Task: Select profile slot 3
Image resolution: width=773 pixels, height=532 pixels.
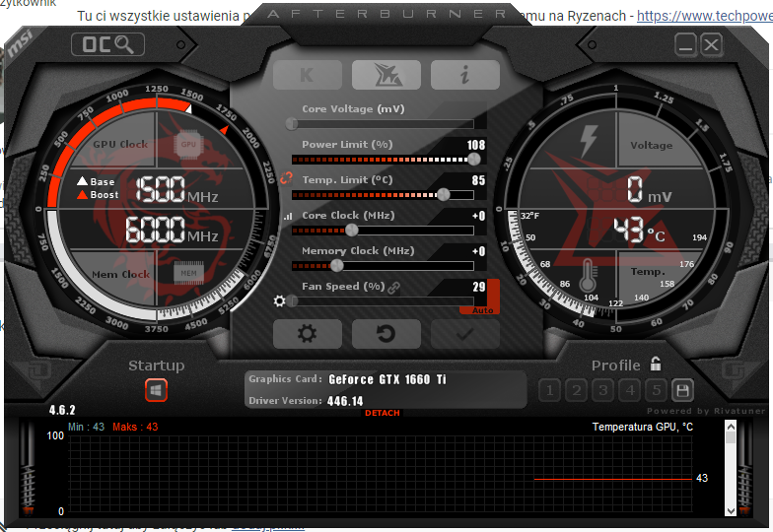Action: coord(603,390)
